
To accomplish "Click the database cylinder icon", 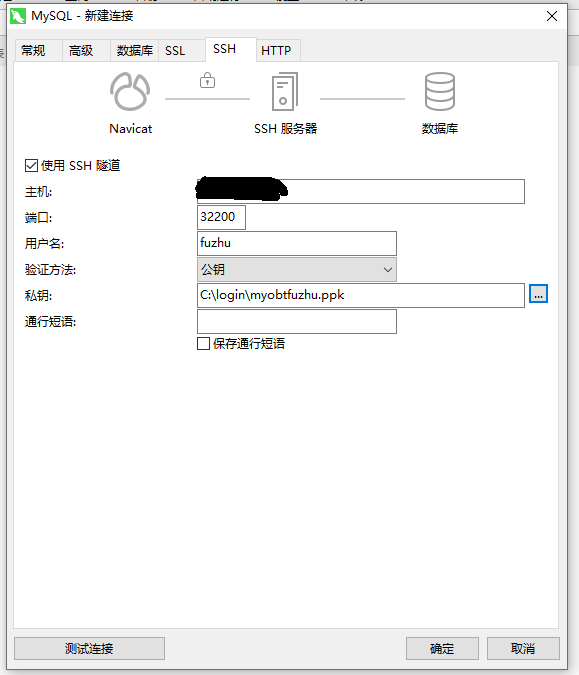I will 440,91.
